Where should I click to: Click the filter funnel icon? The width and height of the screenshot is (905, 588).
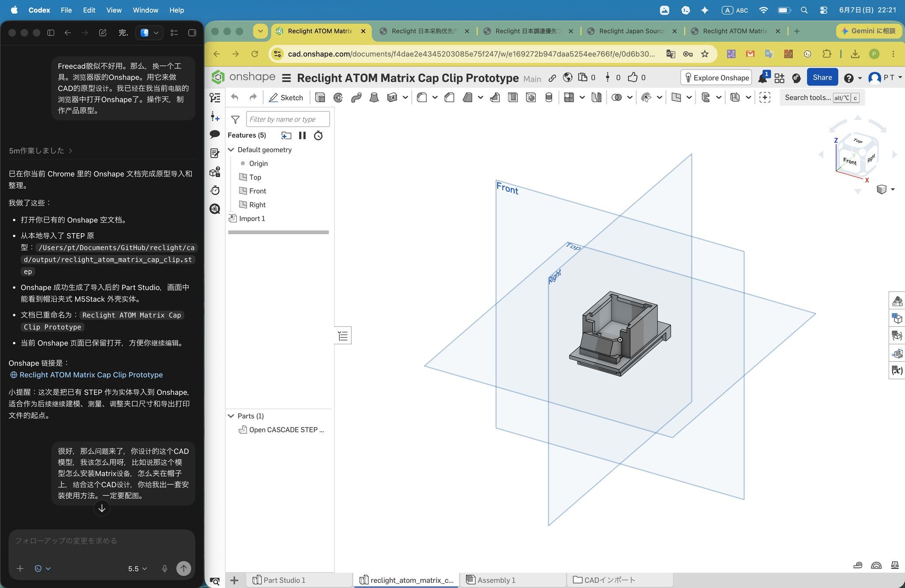pyautogui.click(x=235, y=119)
